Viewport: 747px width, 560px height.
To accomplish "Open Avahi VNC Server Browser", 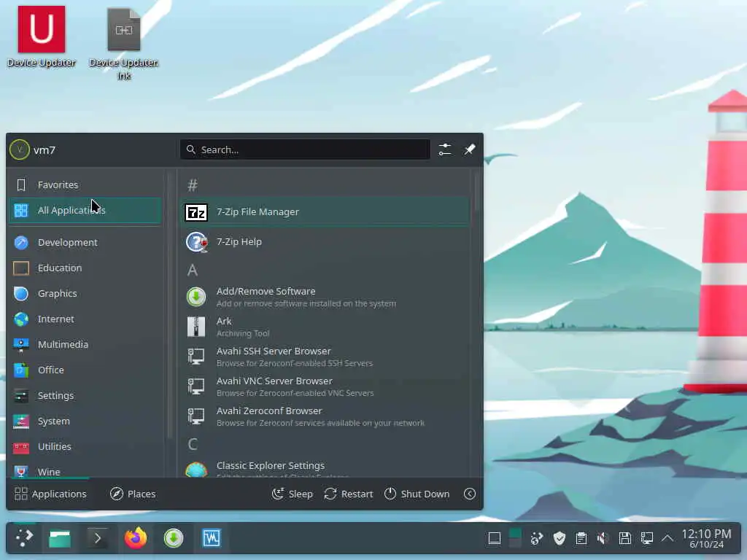I will coord(325,386).
